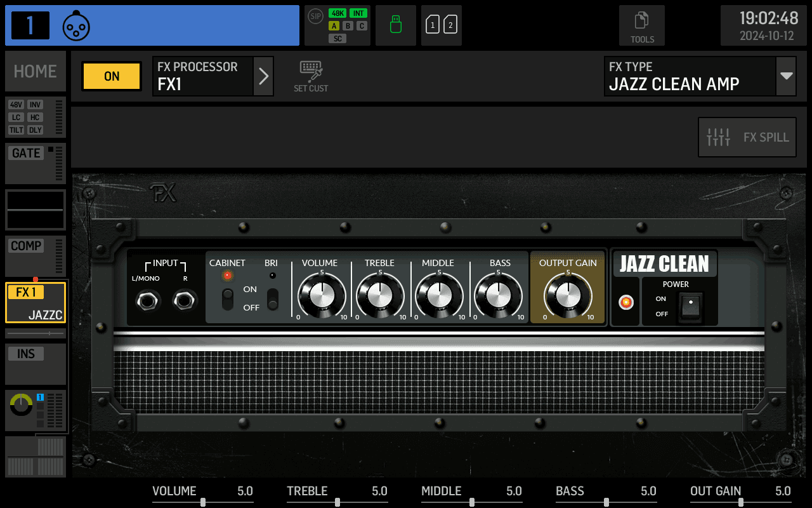Click the channel 1 number button

pos(30,25)
